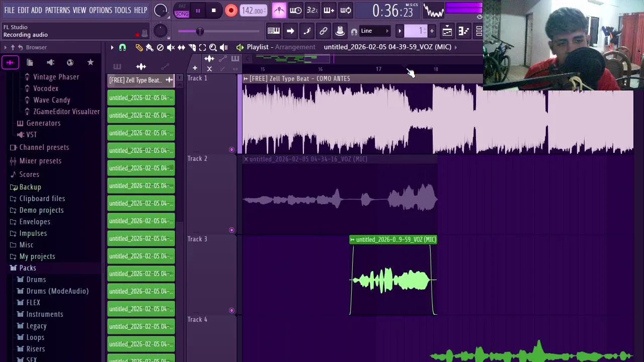Select the paint brush tool
This screenshot has width=644, height=362.
click(x=149, y=47)
